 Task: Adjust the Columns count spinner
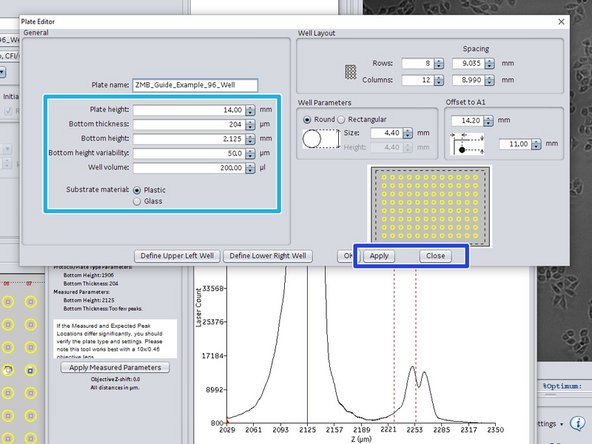point(439,80)
